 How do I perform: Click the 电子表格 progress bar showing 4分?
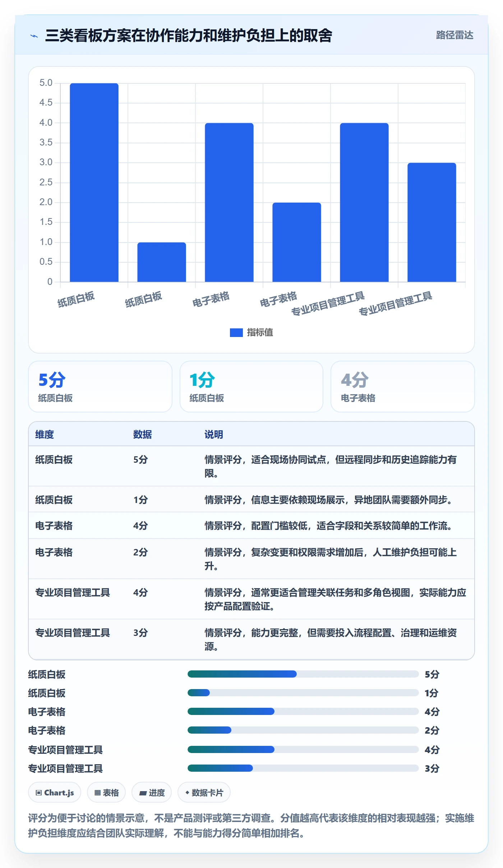(x=303, y=711)
